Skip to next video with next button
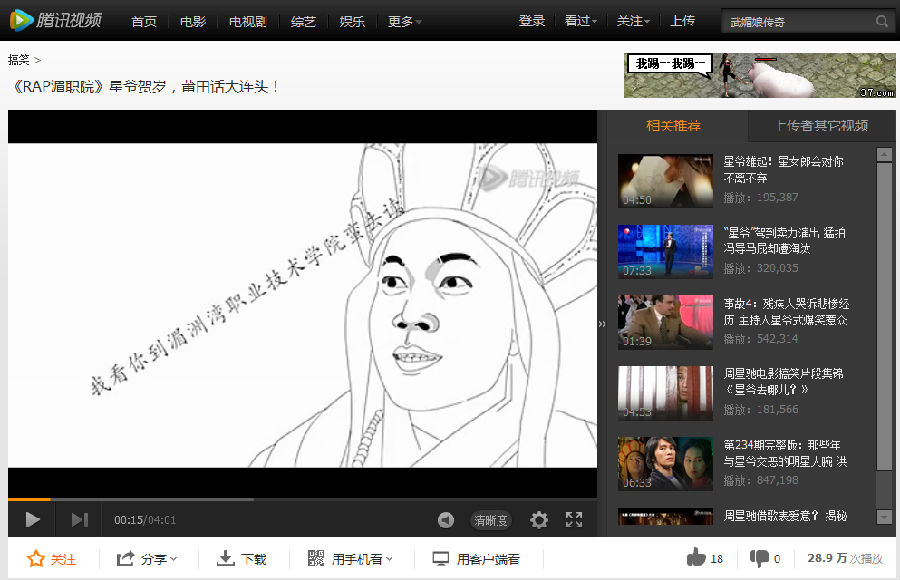Viewport: 900px width, 580px height. click(x=80, y=520)
